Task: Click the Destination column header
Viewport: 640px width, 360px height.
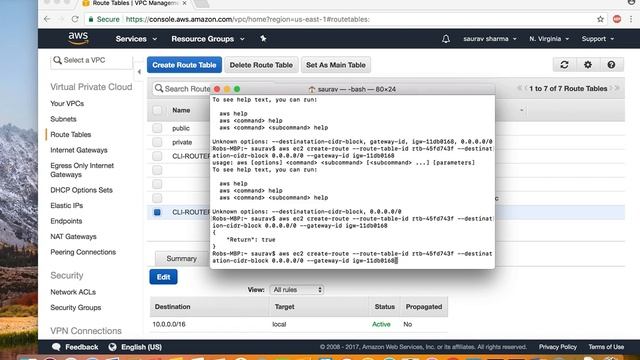Action: coord(173,307)
